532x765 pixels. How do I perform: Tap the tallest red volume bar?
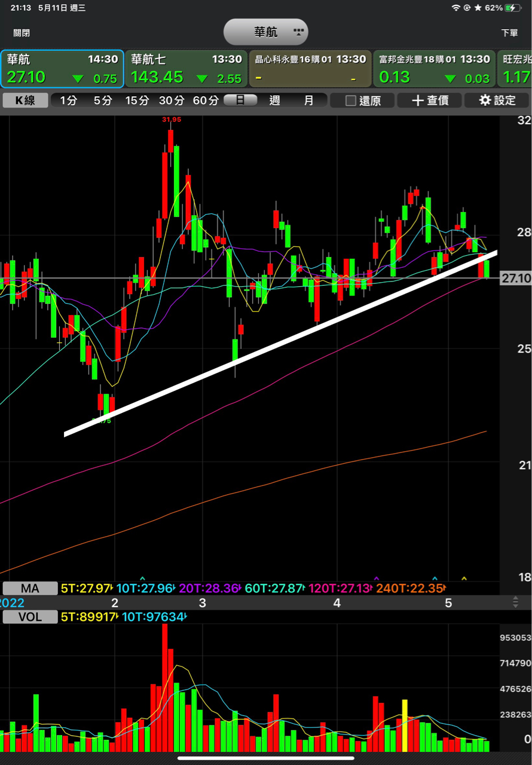coord(165,687)
